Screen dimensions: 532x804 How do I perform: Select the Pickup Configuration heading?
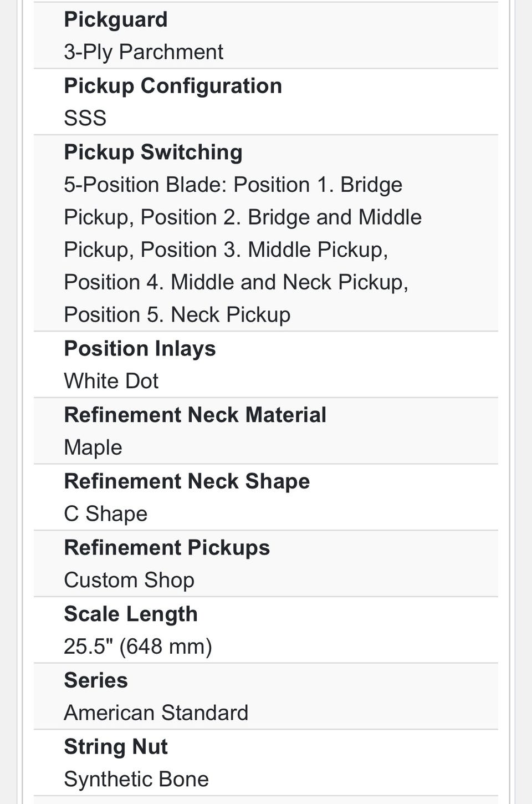pyautogui.click(x=173, y=86)
